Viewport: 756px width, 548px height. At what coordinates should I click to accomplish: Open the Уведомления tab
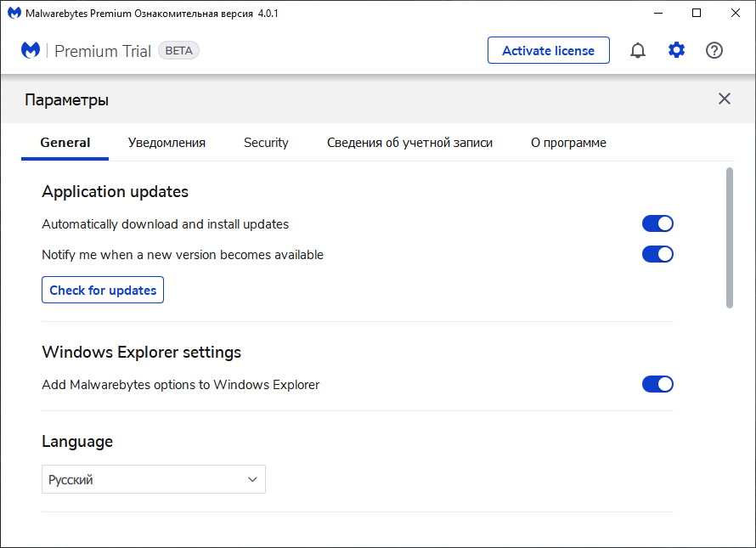tap(166, 143)
